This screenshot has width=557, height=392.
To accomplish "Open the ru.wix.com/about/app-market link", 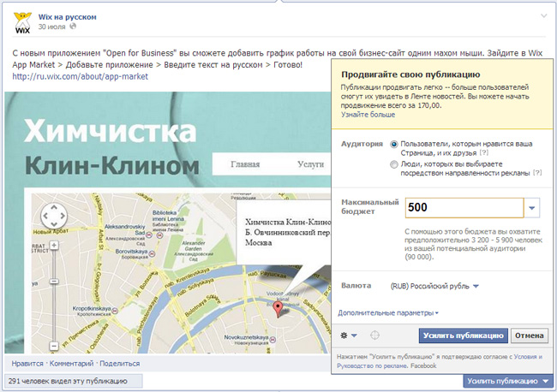I will coord(81,76).
